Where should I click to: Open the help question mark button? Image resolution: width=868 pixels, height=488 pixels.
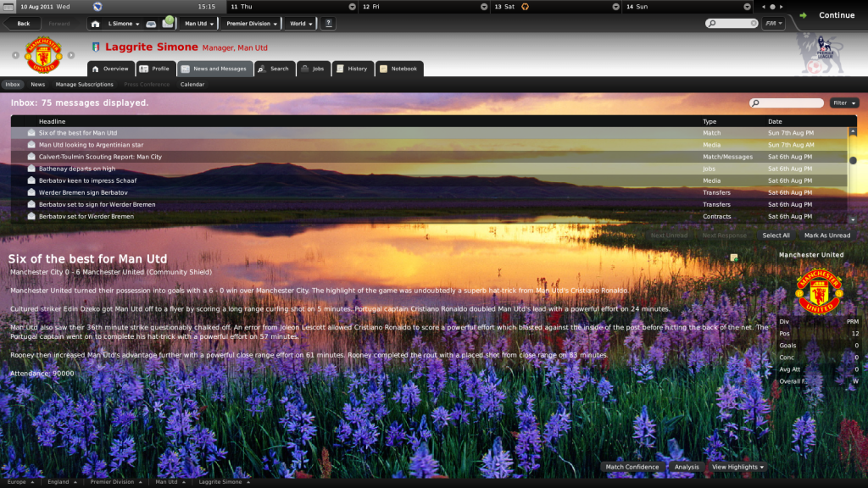tap(328, 23)
